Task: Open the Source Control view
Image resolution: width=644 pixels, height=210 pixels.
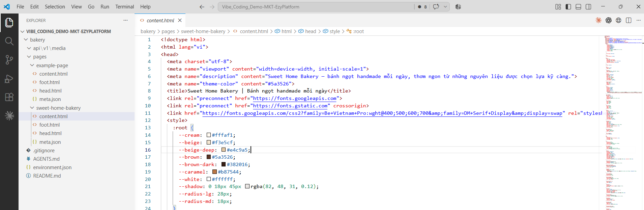Action: click(x=9, y=60)
